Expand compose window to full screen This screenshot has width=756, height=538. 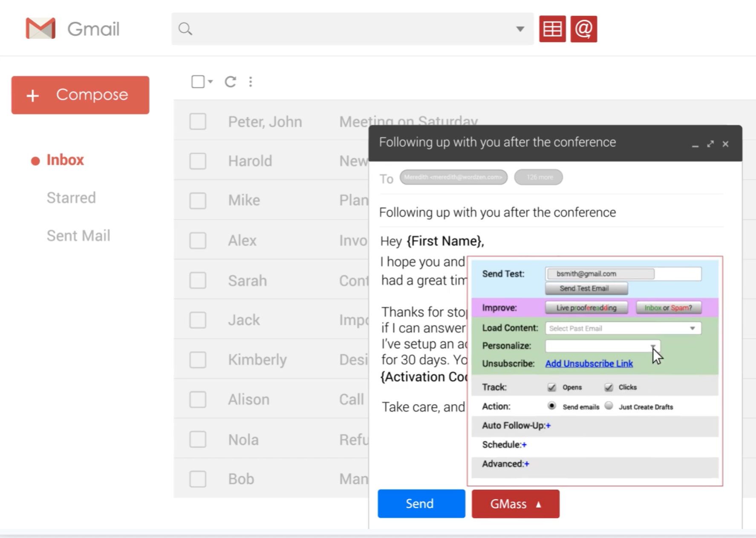click(x=710, y=144)
